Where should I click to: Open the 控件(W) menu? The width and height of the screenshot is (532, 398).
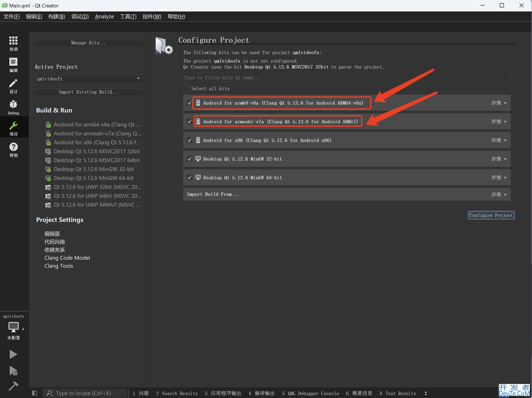[152, 16]
